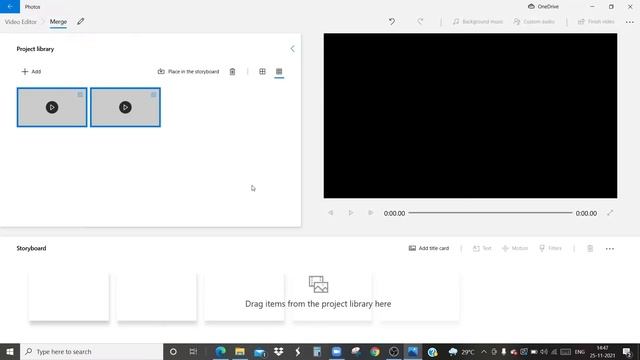
Task: Switch library to medium grid view
Action: (x=262, y=71)
